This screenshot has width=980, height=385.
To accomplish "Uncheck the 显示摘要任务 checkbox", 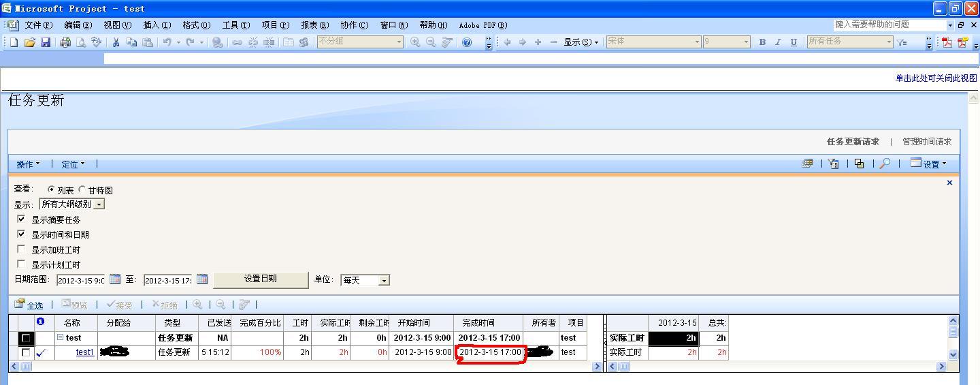I will 21,219.
